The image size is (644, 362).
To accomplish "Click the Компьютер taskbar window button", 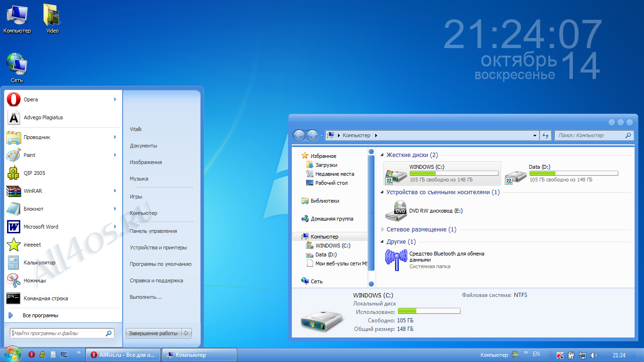I will click(199, 355).
